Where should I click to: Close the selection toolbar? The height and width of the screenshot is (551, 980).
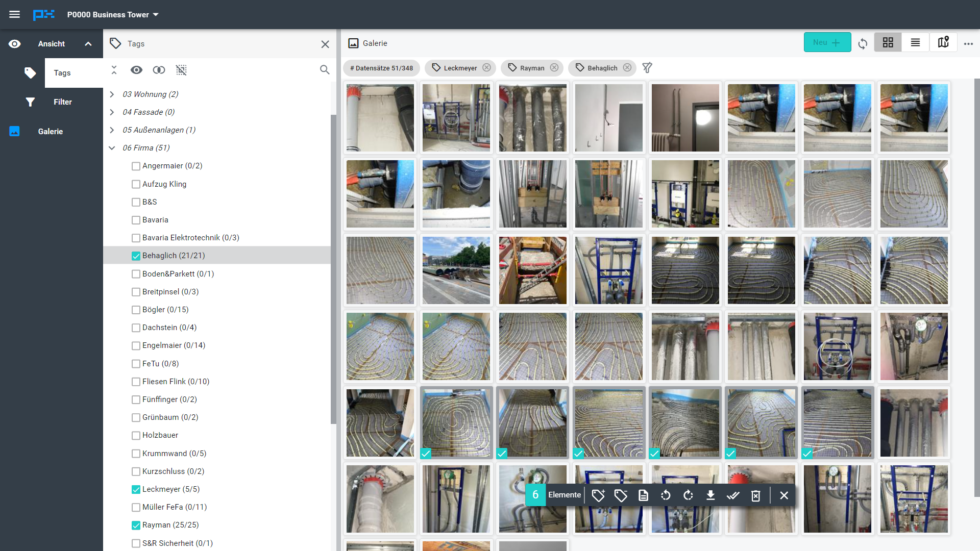[784, 495]
